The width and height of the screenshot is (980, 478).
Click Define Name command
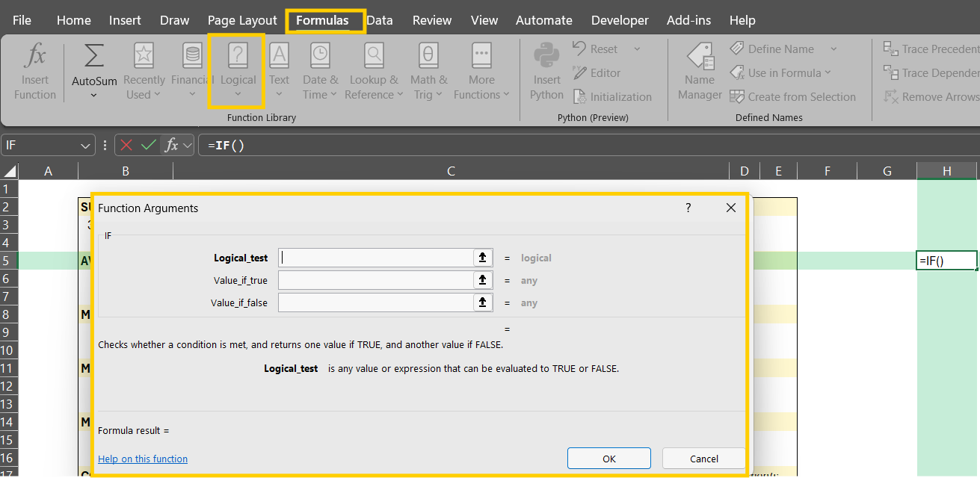[772, 49]
